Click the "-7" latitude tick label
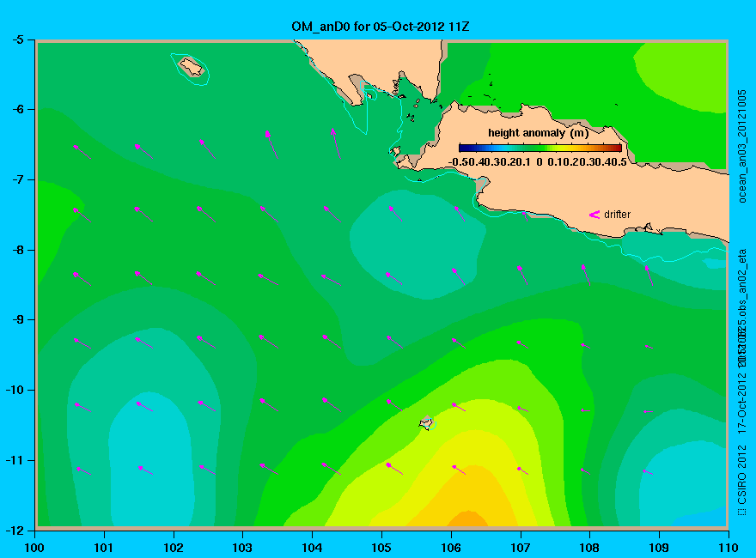756x558 pixels. point(17,179)
